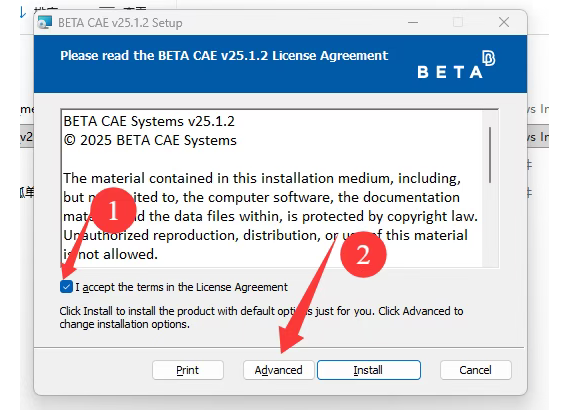This screenshot has width=571, height=419.
Task: Print the license agreement
Action: click(x=188, y=370)
